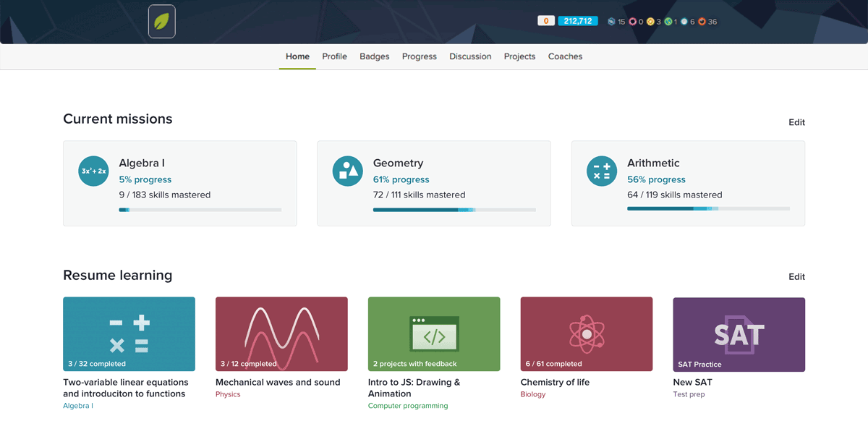Open the Arithmetic mission title
This screenshot has width=868, height=434.
tap(653, 163)
